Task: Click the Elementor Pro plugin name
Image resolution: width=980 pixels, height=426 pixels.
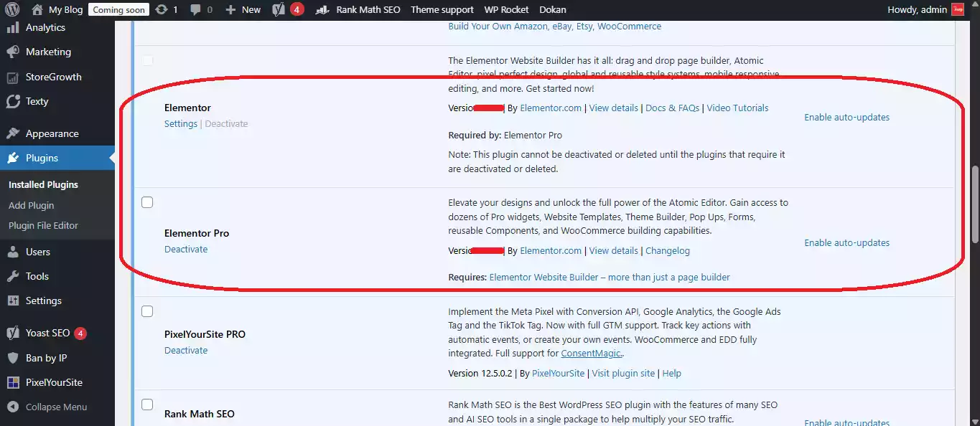Action: tap(197, 233)
